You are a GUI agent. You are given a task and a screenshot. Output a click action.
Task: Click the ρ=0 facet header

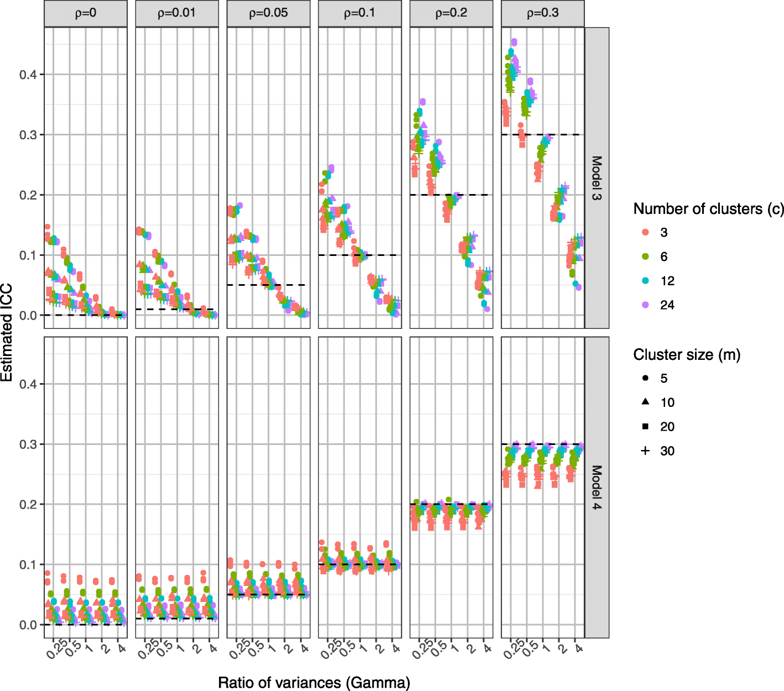pyautogui.click(x=86, y=13)
